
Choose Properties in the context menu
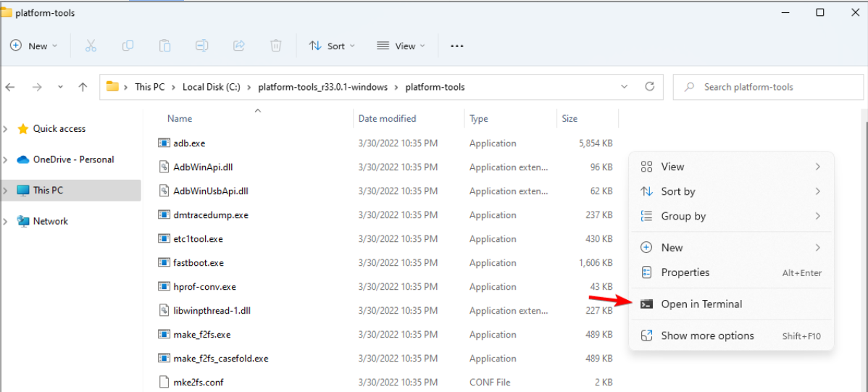click(685, 272)
